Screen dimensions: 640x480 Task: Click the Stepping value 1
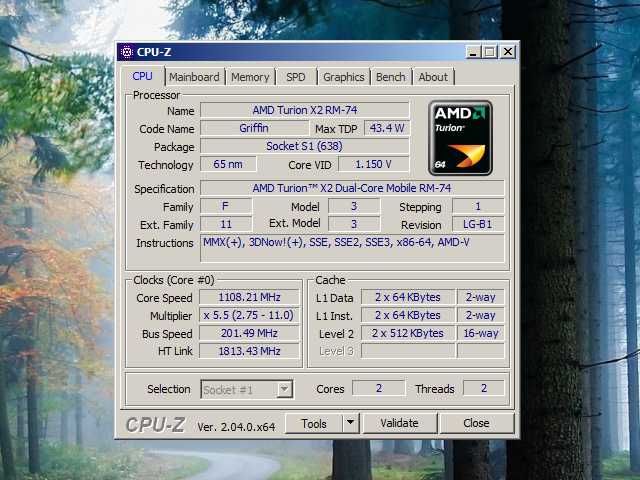pos(478,207)
